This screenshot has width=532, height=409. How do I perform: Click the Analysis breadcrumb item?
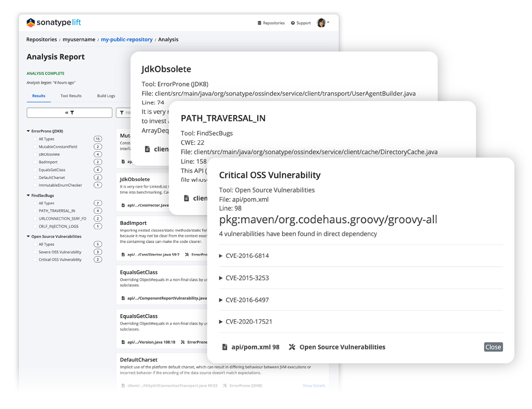pos(168,39)
